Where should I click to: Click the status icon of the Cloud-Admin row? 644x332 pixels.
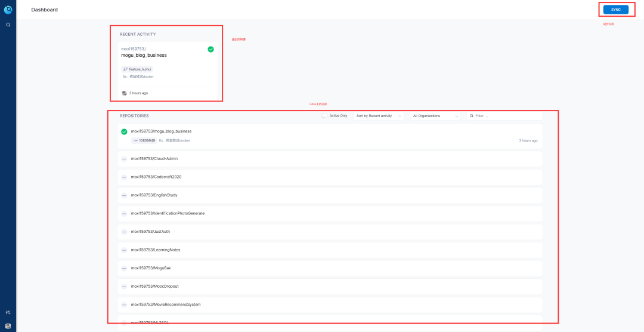click(124, 159)
